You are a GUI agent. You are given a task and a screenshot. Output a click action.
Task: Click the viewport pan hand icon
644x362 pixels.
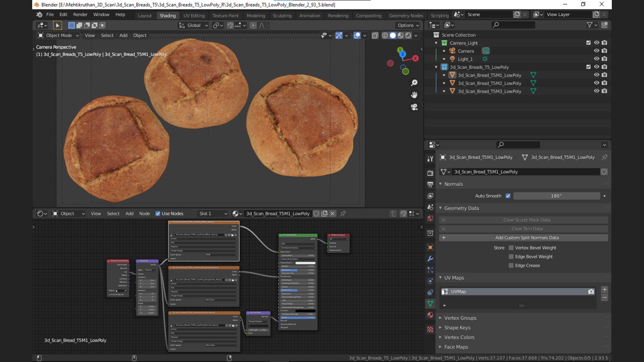pyautogui.click(x=414, y=95)
